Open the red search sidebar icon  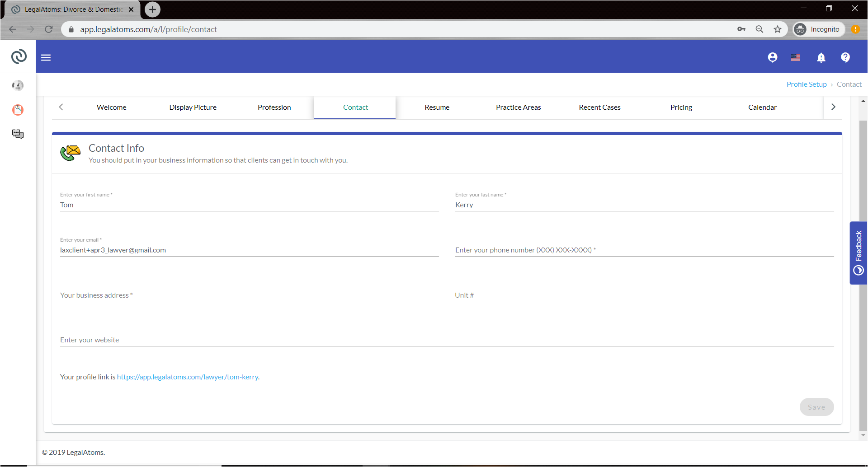(18, 110)
